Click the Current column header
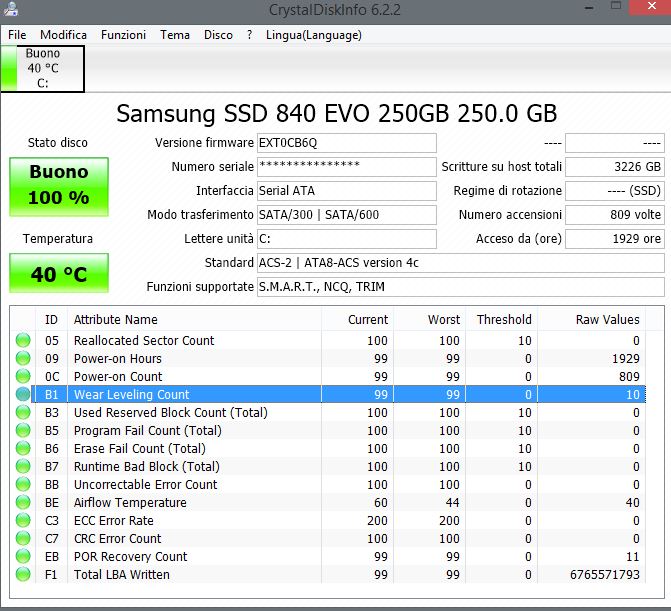The height and width of the screenshot is (611, 671). pyautogui.click(x=357, y=320)
